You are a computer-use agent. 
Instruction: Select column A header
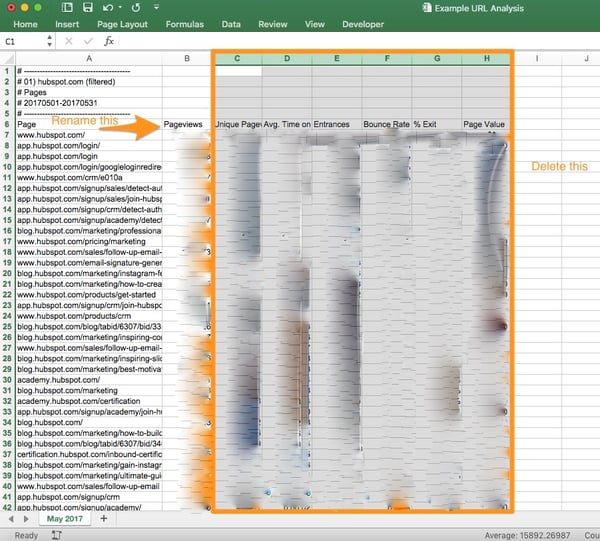(88, 59)
